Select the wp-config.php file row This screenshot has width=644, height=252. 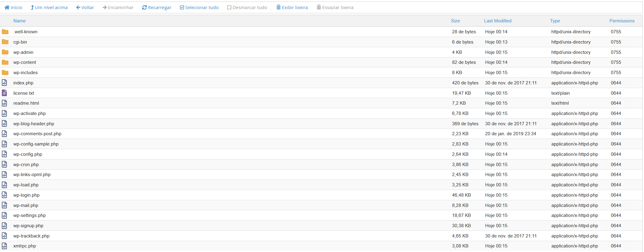[28, 154]
